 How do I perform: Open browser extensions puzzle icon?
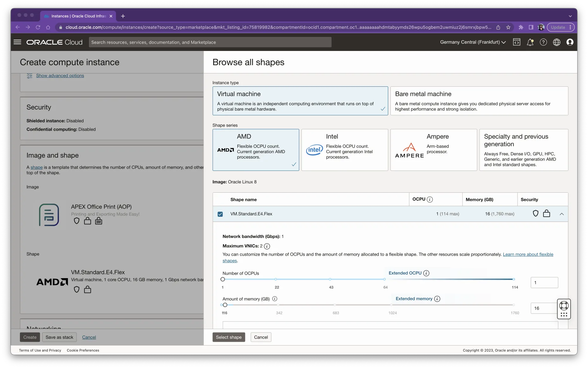(521, 27)
